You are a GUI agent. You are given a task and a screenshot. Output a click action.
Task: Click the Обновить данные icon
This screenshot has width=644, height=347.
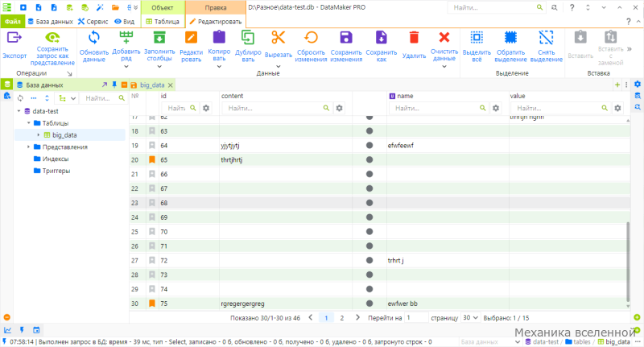coord(93,38)
